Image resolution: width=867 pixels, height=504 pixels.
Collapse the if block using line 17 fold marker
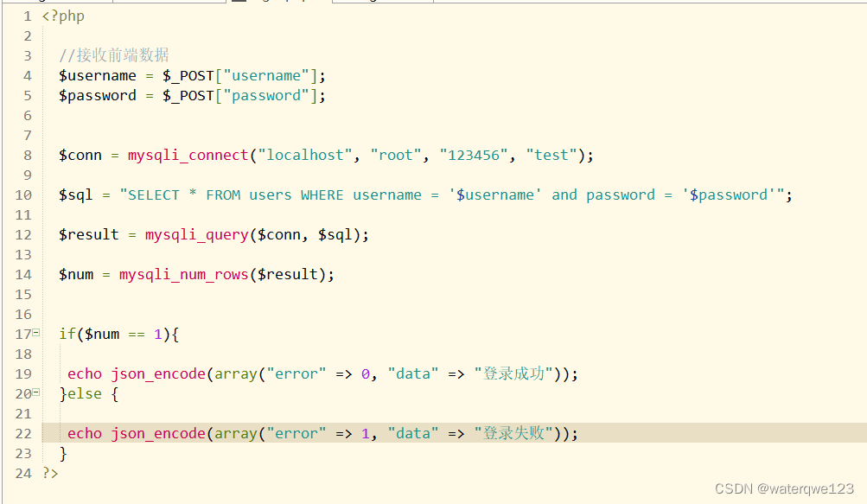[x=36, y=334]
